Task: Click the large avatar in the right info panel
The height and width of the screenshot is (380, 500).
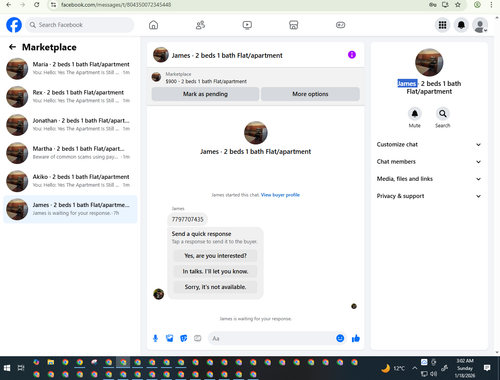Action: point(429,62)
